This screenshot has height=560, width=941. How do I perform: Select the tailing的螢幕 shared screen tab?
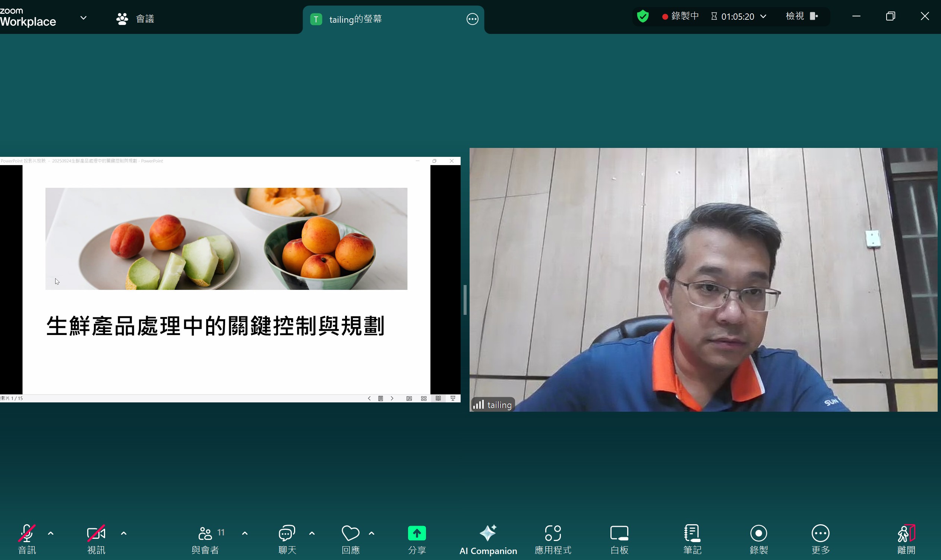pos(355,19)
